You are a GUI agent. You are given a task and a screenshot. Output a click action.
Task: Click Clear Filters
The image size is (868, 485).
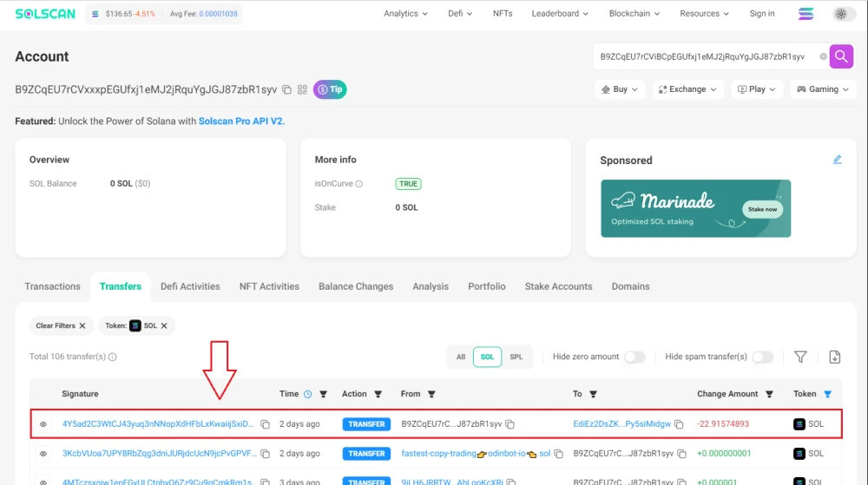[x=61, y=325]
